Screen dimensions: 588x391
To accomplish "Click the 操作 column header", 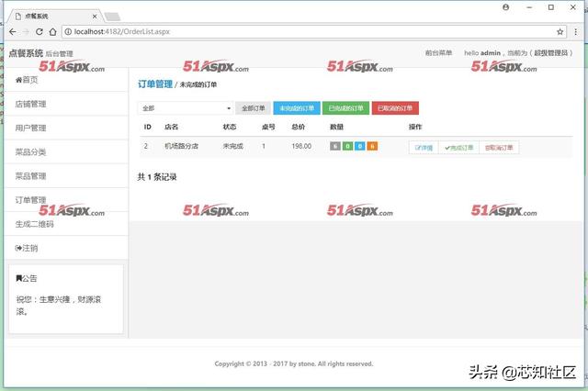I will (x=415, y=127).
